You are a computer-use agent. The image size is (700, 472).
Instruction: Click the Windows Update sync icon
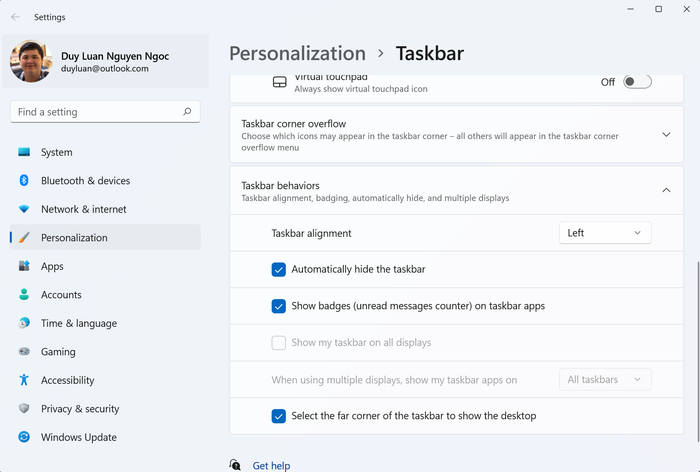point(24,437)
